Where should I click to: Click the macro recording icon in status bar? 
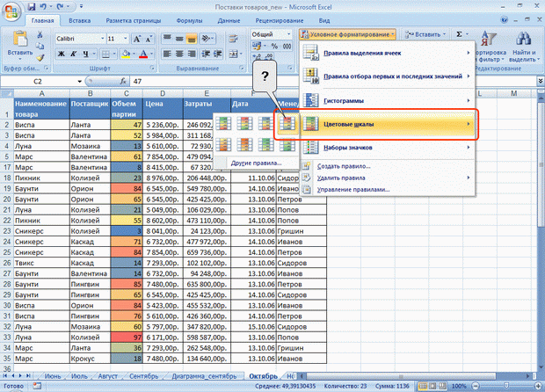37,386
